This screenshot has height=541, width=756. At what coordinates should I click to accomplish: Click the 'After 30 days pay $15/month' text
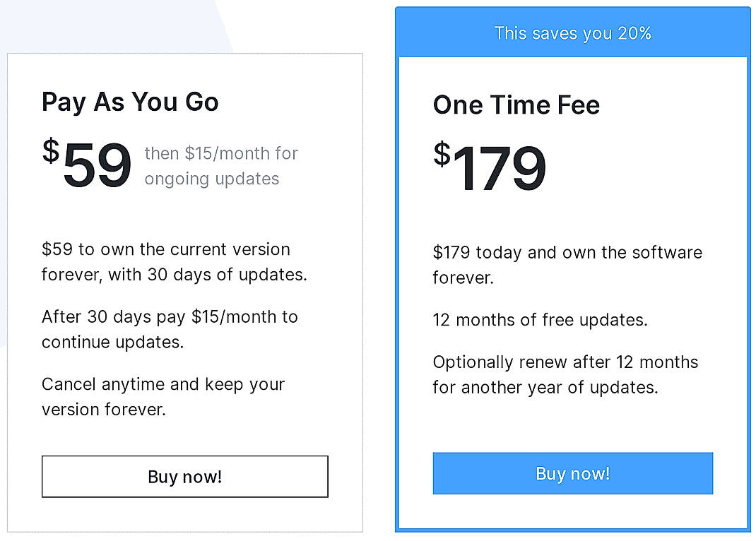[170, 329]
